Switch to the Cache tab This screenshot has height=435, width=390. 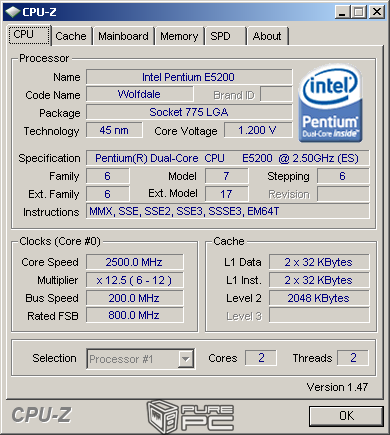(x=71, y=36)
